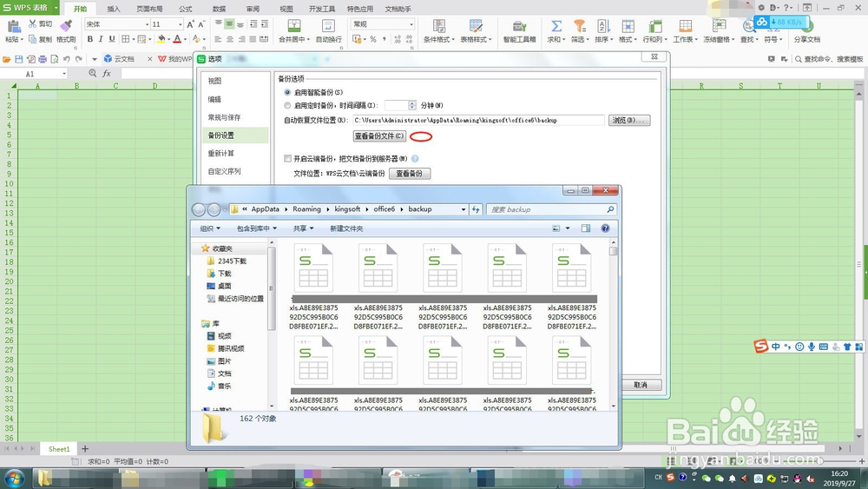868x489 pixels.
Task: Open the Page Layout (页面布局) tab
Action: pos(149,9)
